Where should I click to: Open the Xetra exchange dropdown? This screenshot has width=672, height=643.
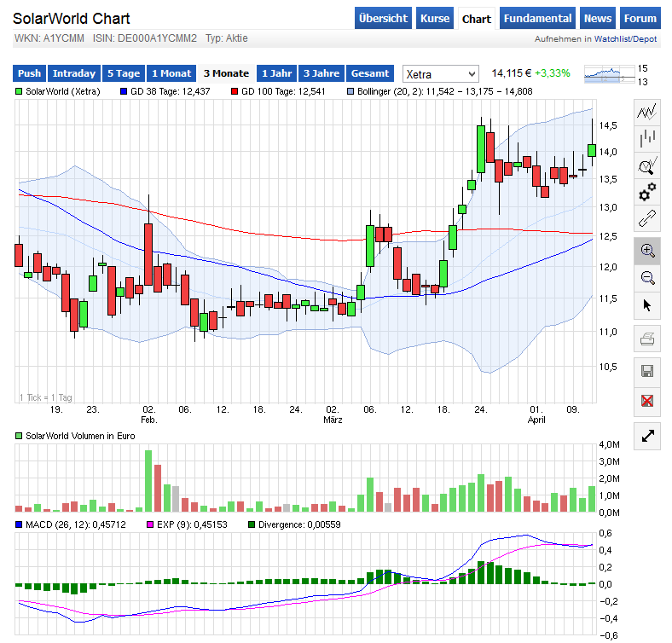click(441, 74)
